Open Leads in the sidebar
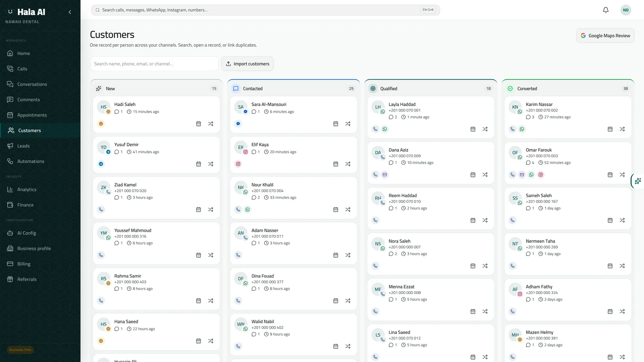The height and width of the screenshot is (362, 644). (x=40, y=146)
